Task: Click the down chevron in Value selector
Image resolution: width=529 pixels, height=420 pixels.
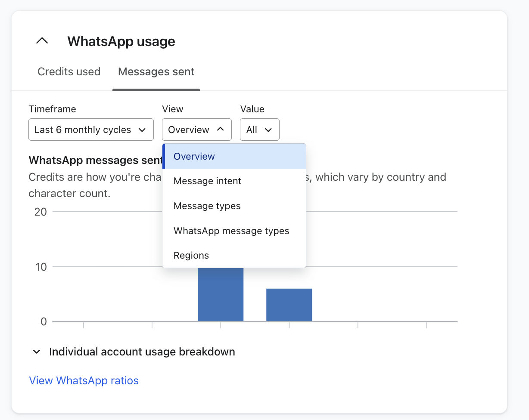Action: [x=268, y=130]
